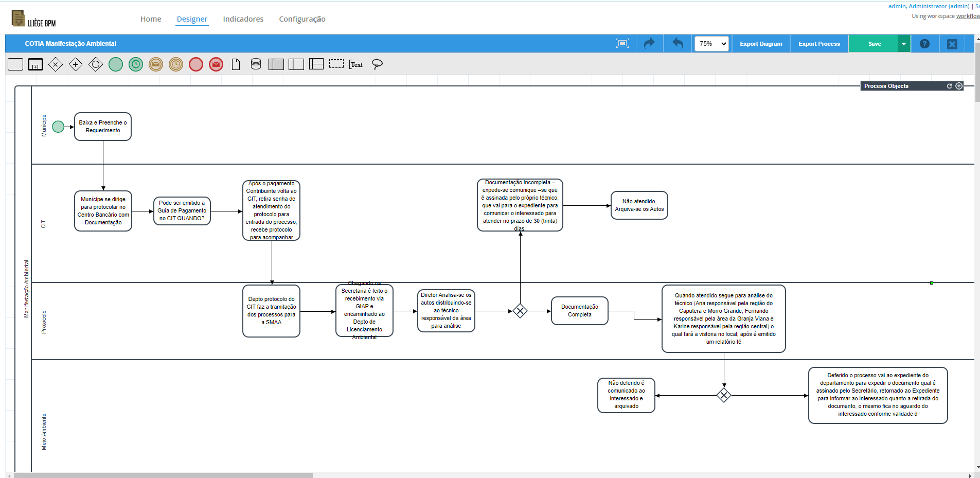Click the Export Process button
The height and width of the screenshot is (478, 980).
click(819, 44)
